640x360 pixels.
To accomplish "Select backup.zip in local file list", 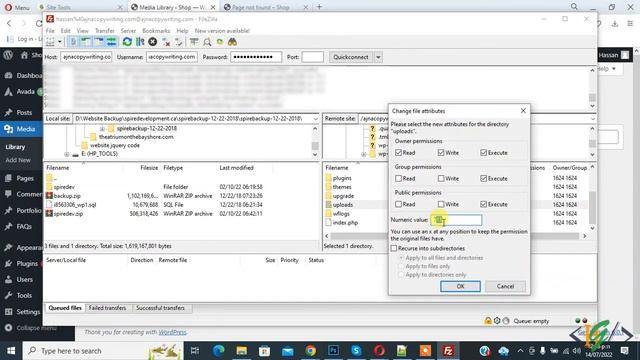I will point(67,196).
